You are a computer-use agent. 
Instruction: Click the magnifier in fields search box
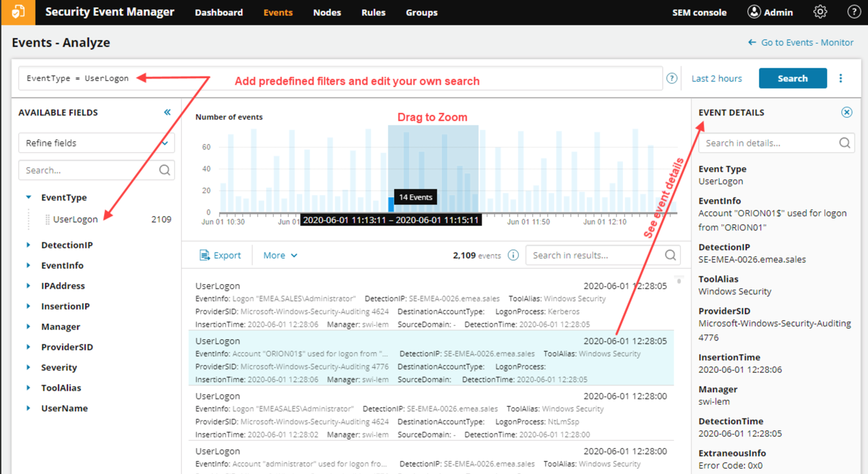coord(165,170)
